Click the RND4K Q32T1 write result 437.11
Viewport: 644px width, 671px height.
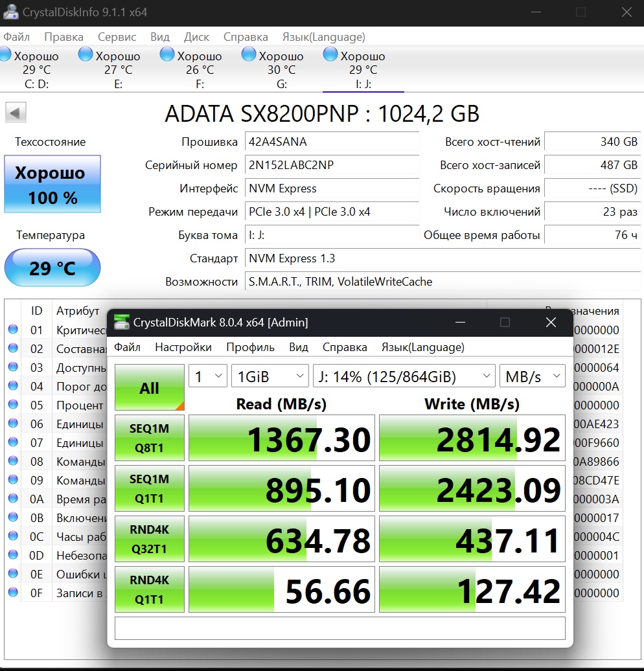click(x=472, y=539)
